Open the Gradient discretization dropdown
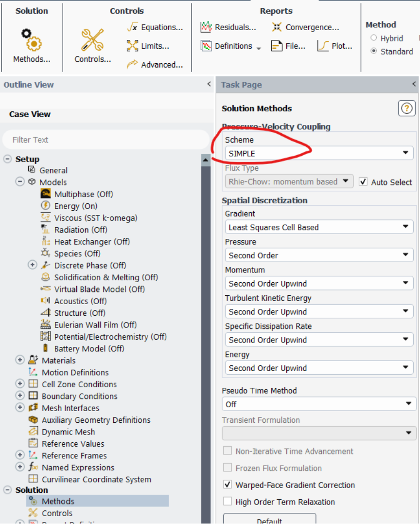420x524 pixels. click(318, 227)
